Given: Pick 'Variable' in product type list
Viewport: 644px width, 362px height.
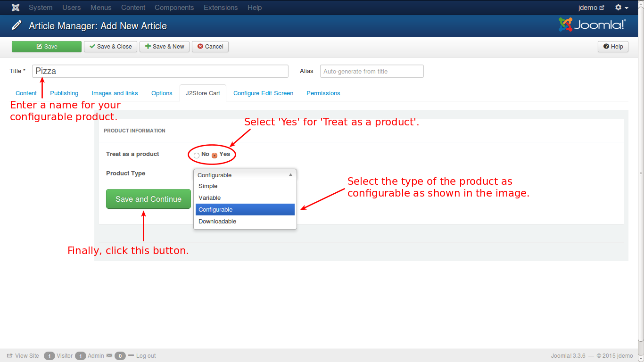Looking at the screenshot, I should (245, 198).
